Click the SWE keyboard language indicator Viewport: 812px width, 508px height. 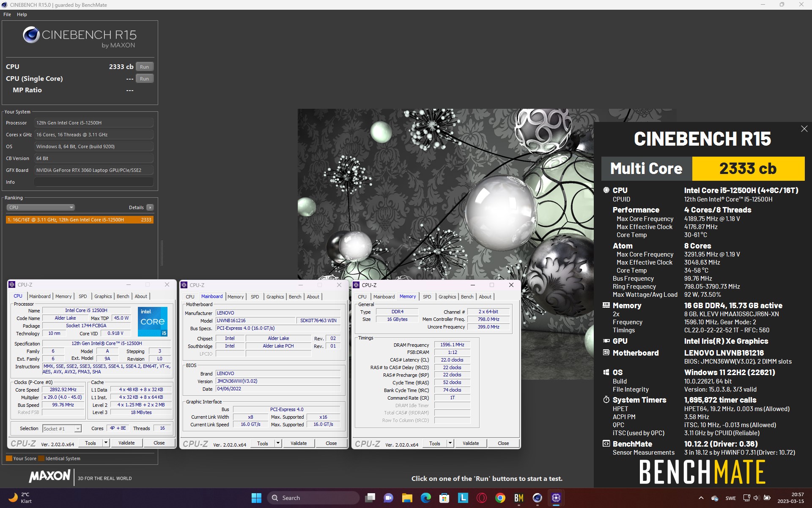pyautogui.click(x=731, y=498)
